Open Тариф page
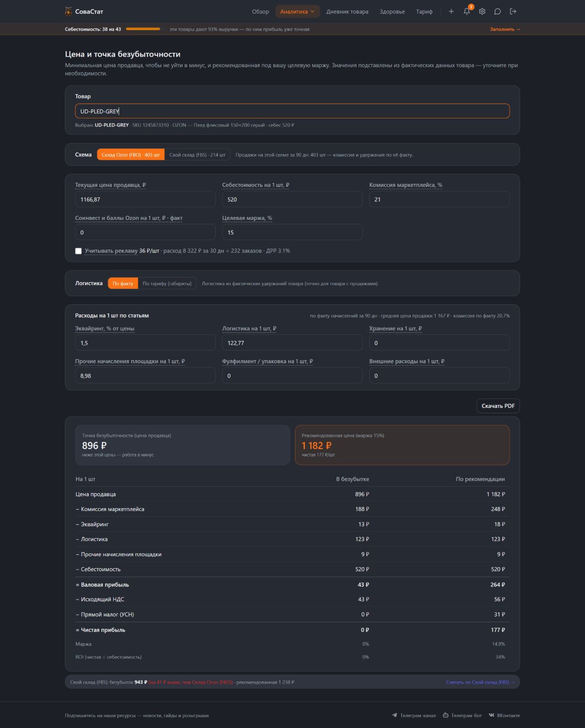The image size is (585, 728). pos(424,11)
